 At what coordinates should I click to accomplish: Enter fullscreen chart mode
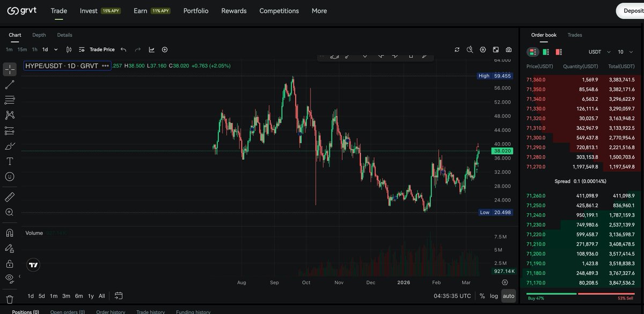(496, 49)
